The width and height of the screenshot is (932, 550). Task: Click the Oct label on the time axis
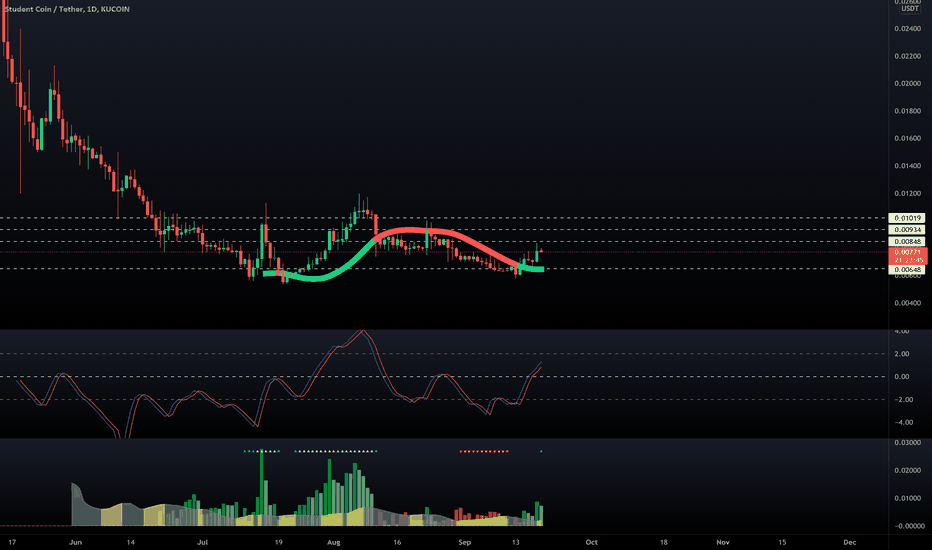pyautogui.click(x=591, y=542)
